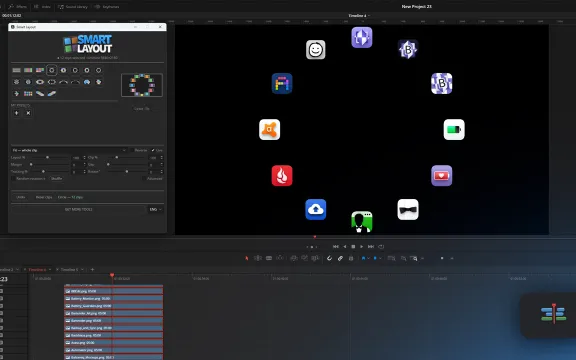Open the Fit whole clip dropdown

tap(69, 150)
